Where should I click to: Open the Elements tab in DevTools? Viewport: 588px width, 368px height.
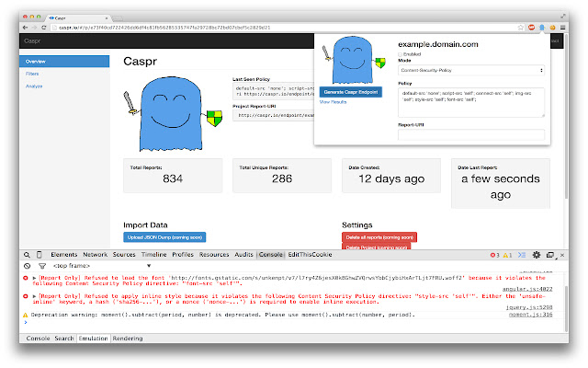64,255
